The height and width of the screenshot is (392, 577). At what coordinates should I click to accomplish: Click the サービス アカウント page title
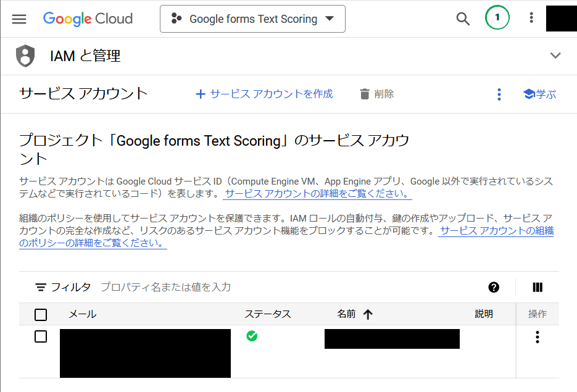tap(83, 93)
